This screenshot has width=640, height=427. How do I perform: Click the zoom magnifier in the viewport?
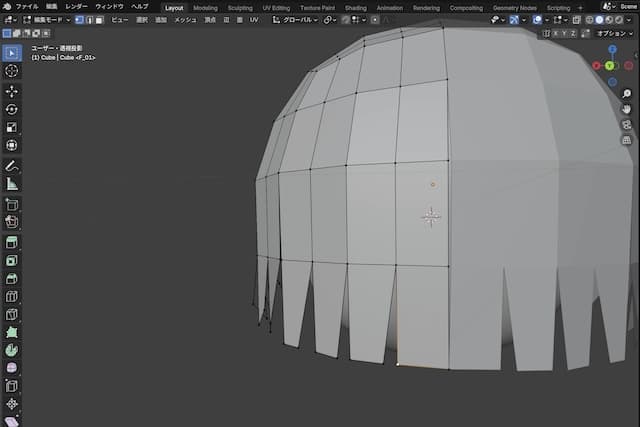[x=626, y=94]
